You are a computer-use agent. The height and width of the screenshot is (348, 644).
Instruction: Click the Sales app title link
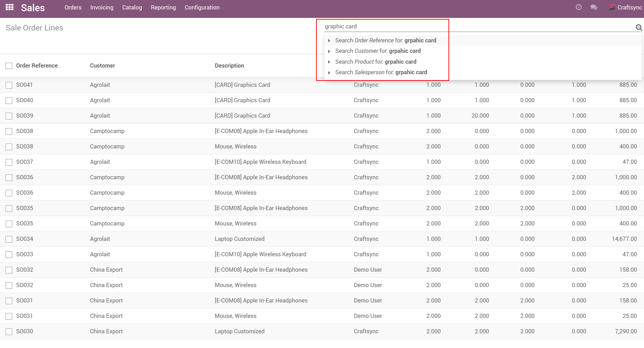click(x=33, y=8)
